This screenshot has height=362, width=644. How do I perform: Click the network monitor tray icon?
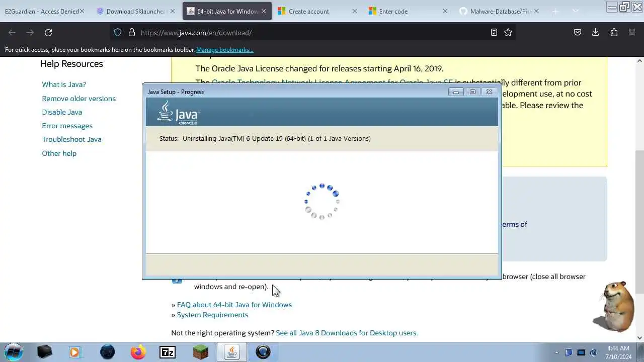coord(581,352)
